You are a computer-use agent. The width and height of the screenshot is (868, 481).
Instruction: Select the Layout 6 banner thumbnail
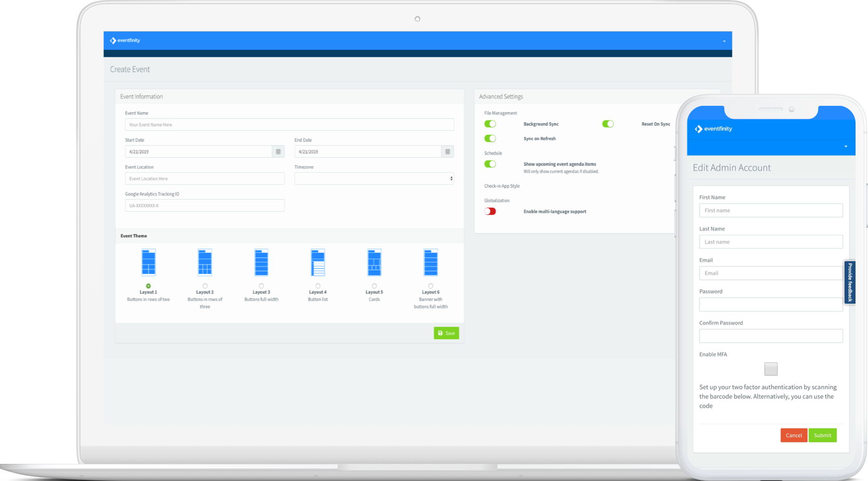pos(431,262)
